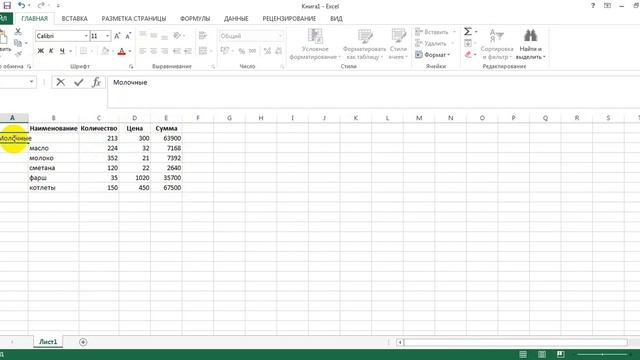
Task: Align cell text to the right
Action: click(164, 51)
